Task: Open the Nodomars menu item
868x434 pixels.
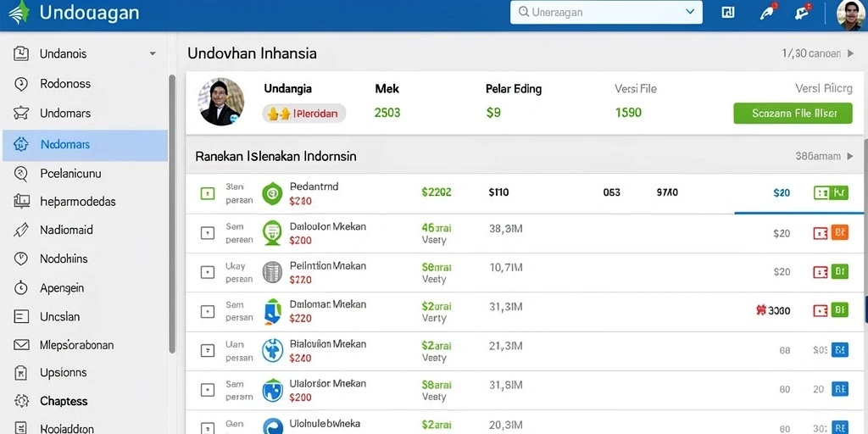Action: point(86,145)
